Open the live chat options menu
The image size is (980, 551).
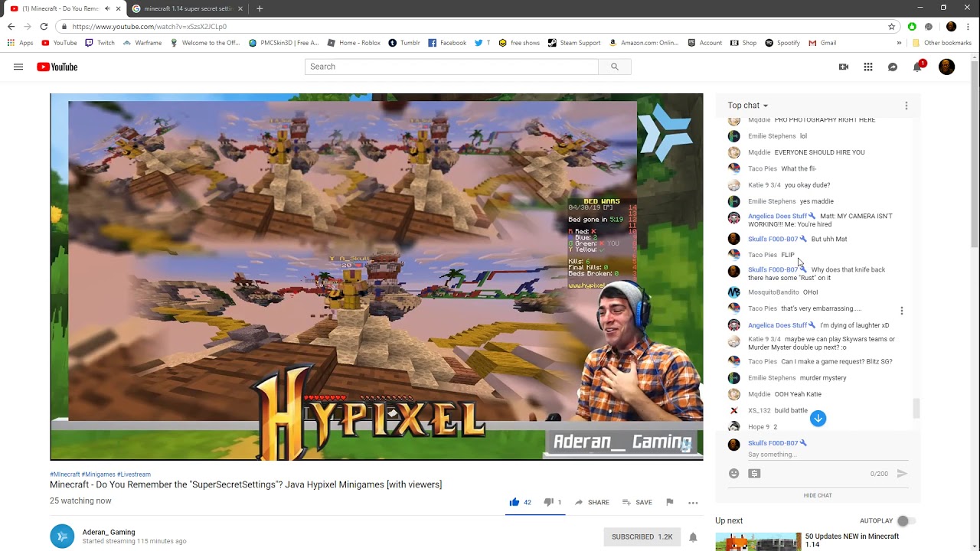pos(906,106)
